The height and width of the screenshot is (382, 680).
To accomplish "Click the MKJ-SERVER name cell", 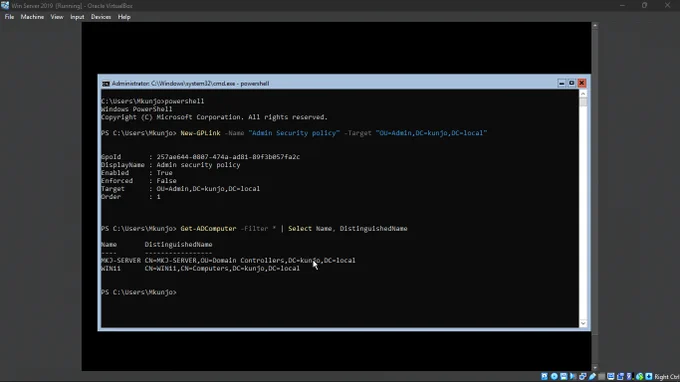I will click(x=121, y=260).
